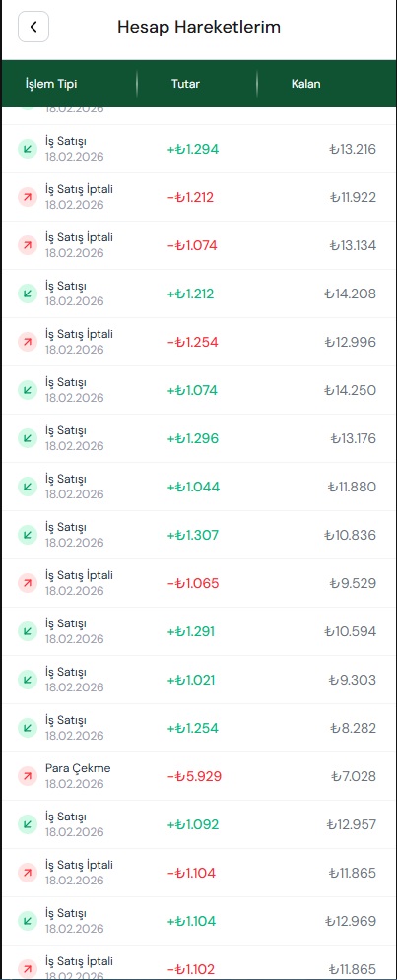
Task: Click the +₺1.044 amount
Action: click(193, 487)
